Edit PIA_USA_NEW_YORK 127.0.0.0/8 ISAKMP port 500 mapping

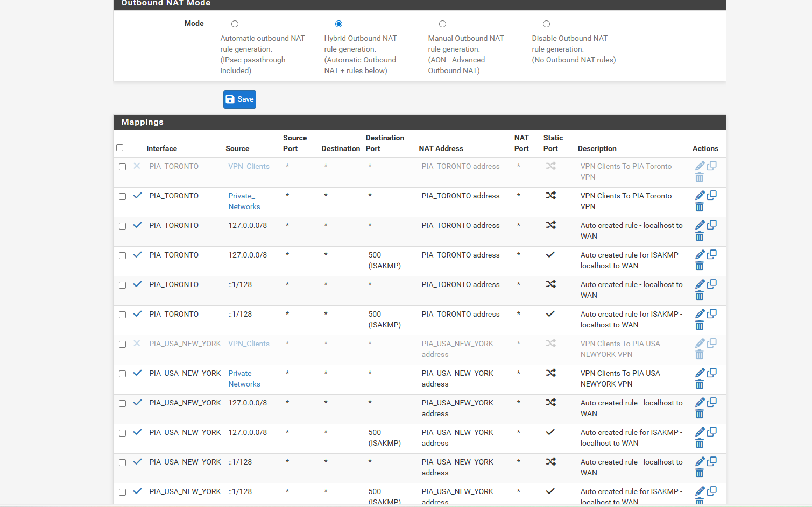[x=700, y=432]
